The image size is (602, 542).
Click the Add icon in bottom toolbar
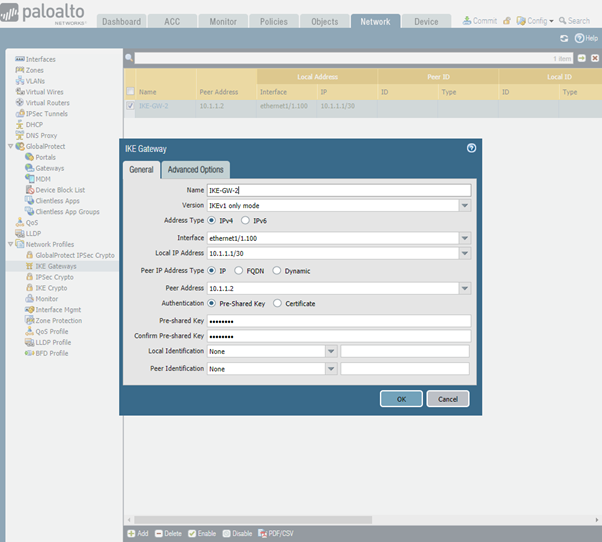[x=131, y=533]
